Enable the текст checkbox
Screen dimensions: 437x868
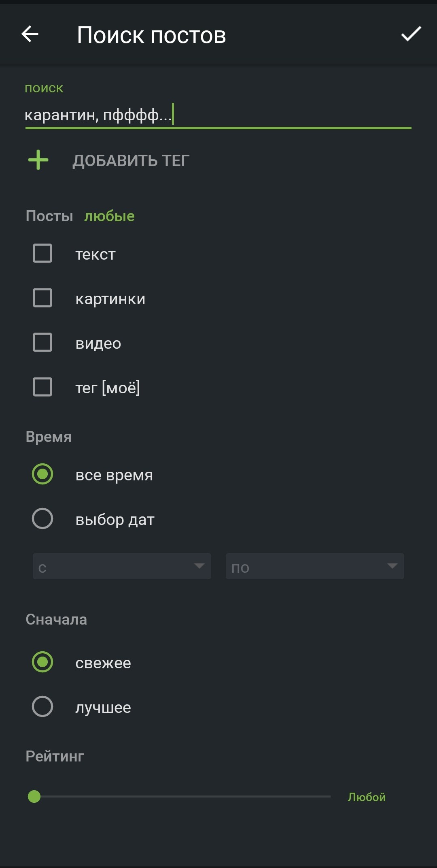42,254
